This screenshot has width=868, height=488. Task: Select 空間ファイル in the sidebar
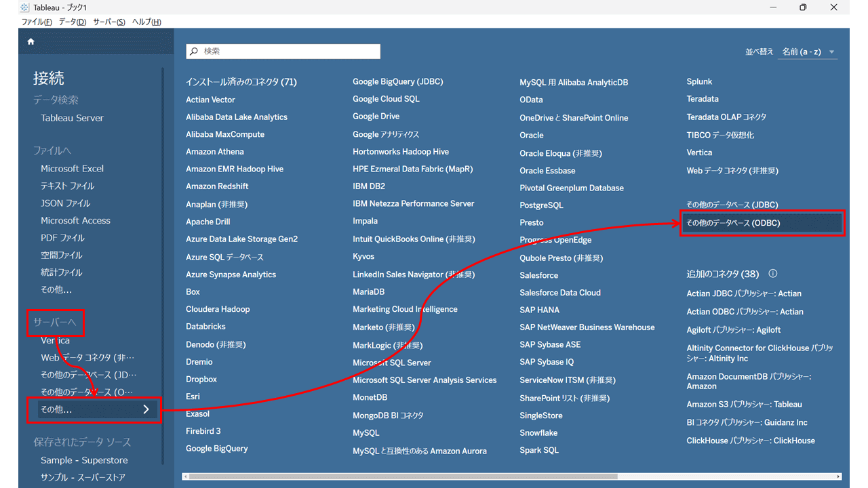click(62, 256)
